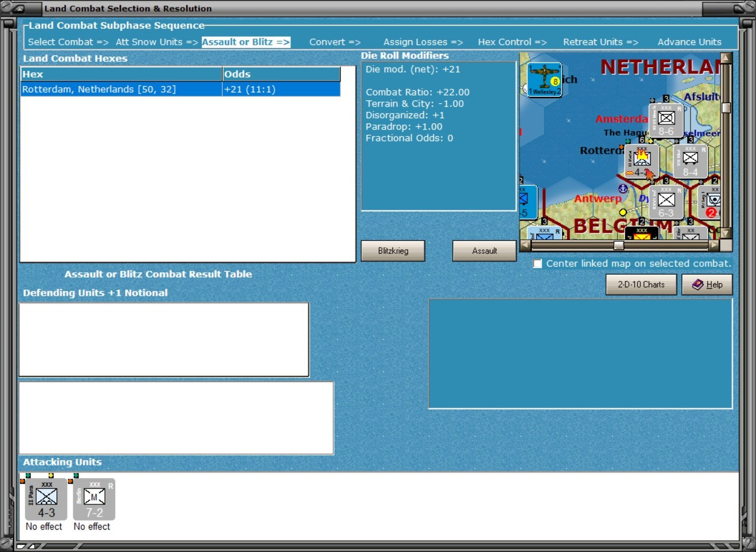Click the Advance Units subphase step
Screen dimensions: 756x552
(x=690, y=42)
